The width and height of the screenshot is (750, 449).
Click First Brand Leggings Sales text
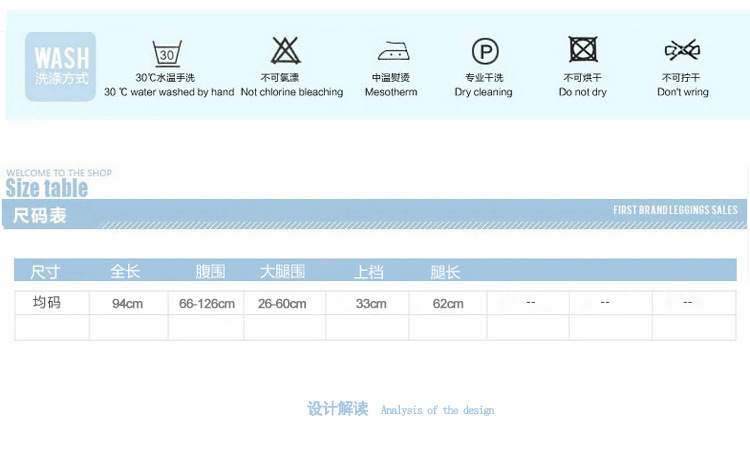pyautogui.click(x=675, y=210)
